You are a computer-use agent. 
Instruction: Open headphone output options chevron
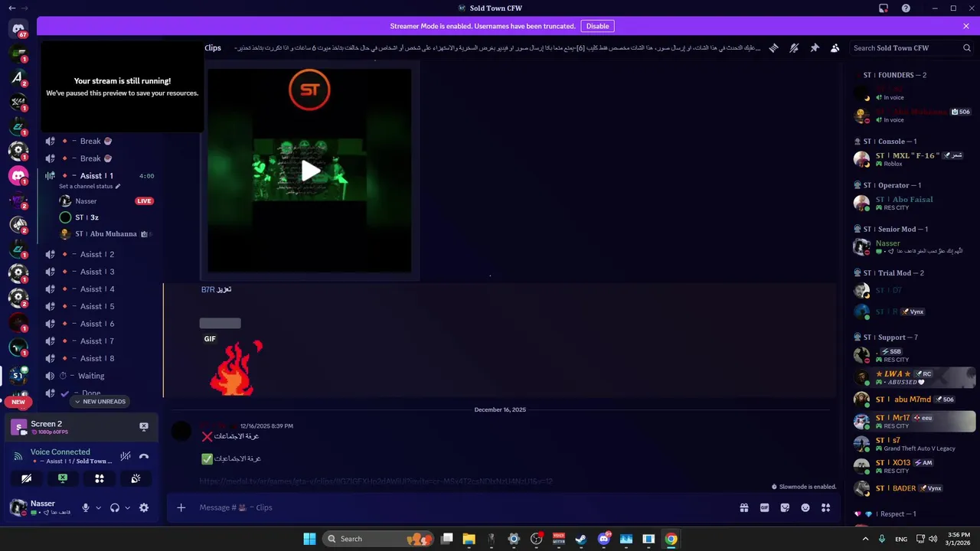(x=127, y=507)
